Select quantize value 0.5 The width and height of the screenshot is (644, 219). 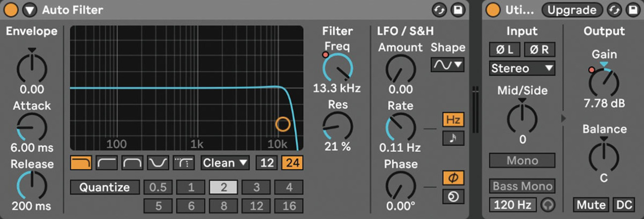pos(158,187)
